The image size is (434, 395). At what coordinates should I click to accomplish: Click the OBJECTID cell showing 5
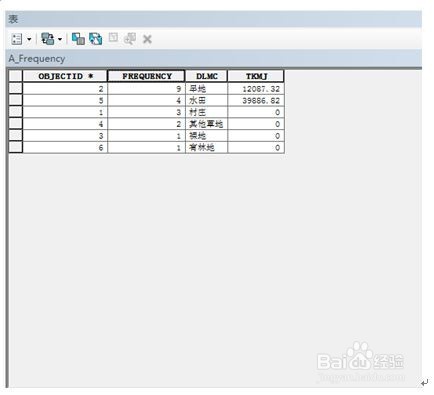pyautogui.click(x=65, y=100)
